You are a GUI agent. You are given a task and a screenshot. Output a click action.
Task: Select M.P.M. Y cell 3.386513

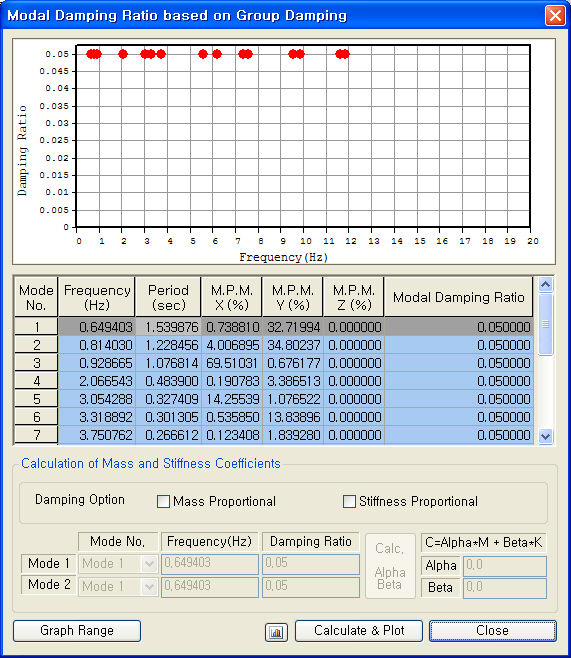click(x=292, y=381)
